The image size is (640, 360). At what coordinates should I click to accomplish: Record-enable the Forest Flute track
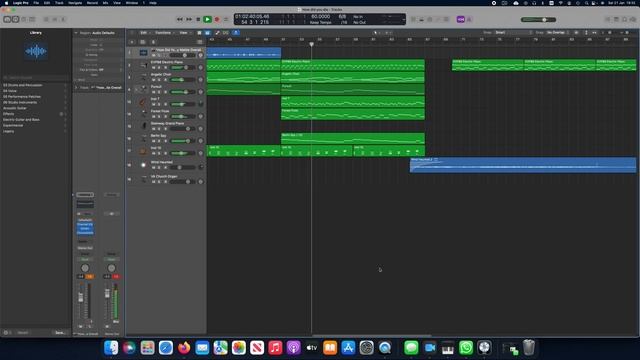coord(165,116)
